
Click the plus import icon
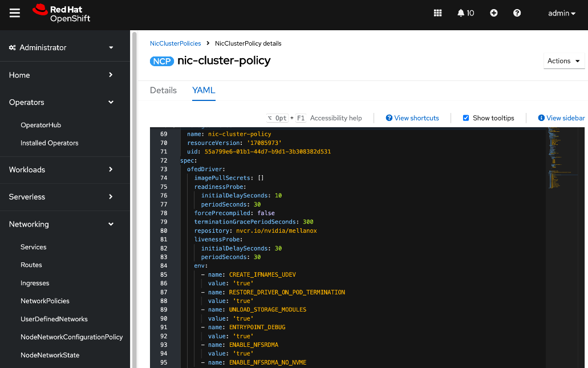(x=494, y=13)
